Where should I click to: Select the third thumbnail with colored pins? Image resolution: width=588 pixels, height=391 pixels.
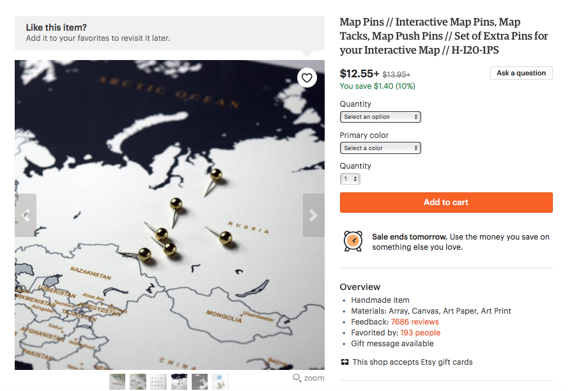[x=159, y=381]
